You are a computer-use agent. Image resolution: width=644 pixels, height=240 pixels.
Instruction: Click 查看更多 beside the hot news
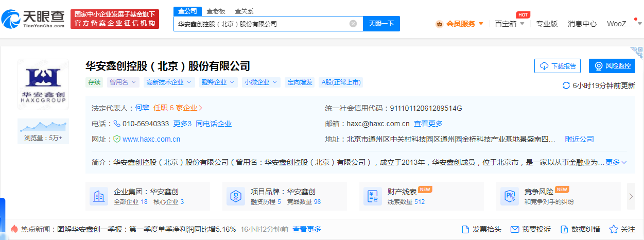tap(307, 229)
